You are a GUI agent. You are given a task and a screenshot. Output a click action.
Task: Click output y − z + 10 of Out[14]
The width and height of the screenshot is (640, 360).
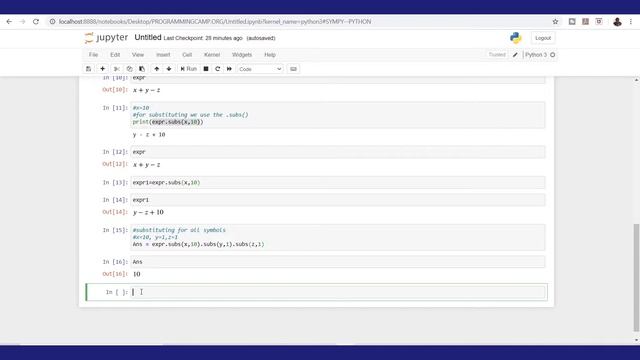coord(148,212)
